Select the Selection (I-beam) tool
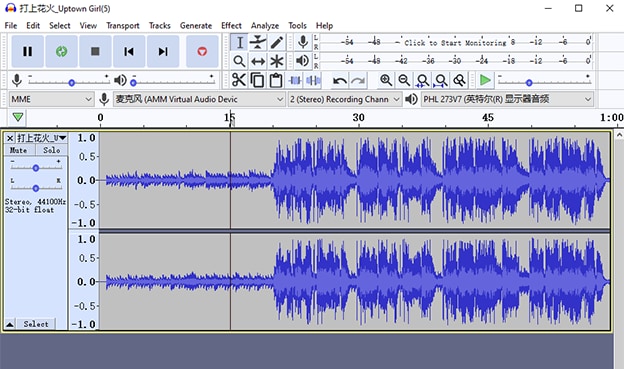The image size is (624, 369). pyautogui.click(x=240, y=42)
